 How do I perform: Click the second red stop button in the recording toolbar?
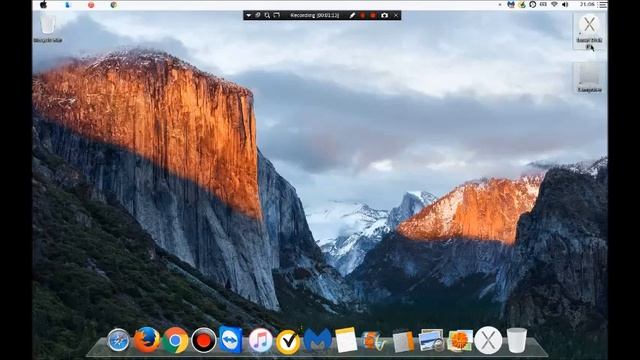[373, 16]
